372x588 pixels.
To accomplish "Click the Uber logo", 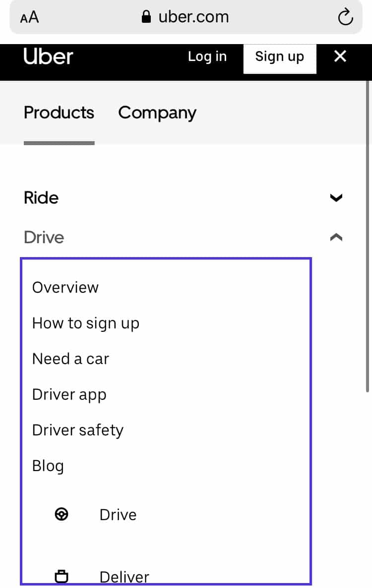I will [47, 56].
